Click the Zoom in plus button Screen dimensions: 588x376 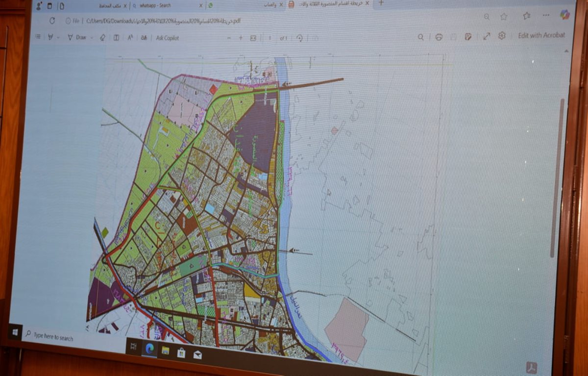tap(241, 38)
